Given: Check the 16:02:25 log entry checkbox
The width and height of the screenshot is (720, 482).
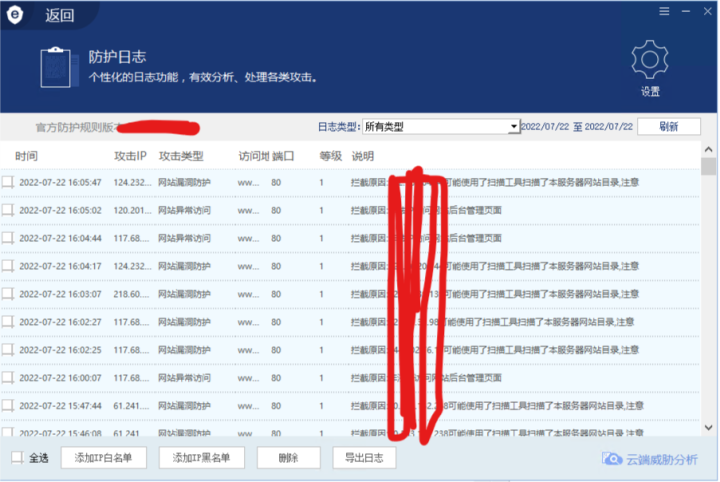Looking at the screenshot, I should [8, 350].
